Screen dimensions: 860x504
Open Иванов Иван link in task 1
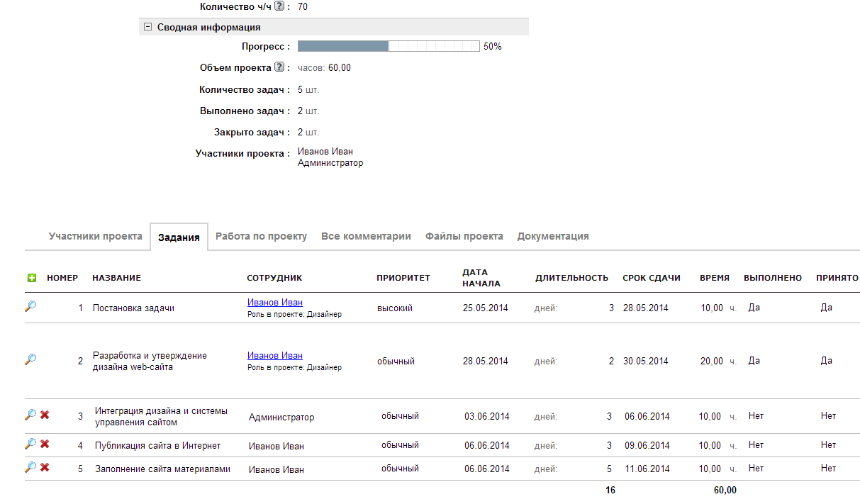pyautogui.click(x=275, y=303)
